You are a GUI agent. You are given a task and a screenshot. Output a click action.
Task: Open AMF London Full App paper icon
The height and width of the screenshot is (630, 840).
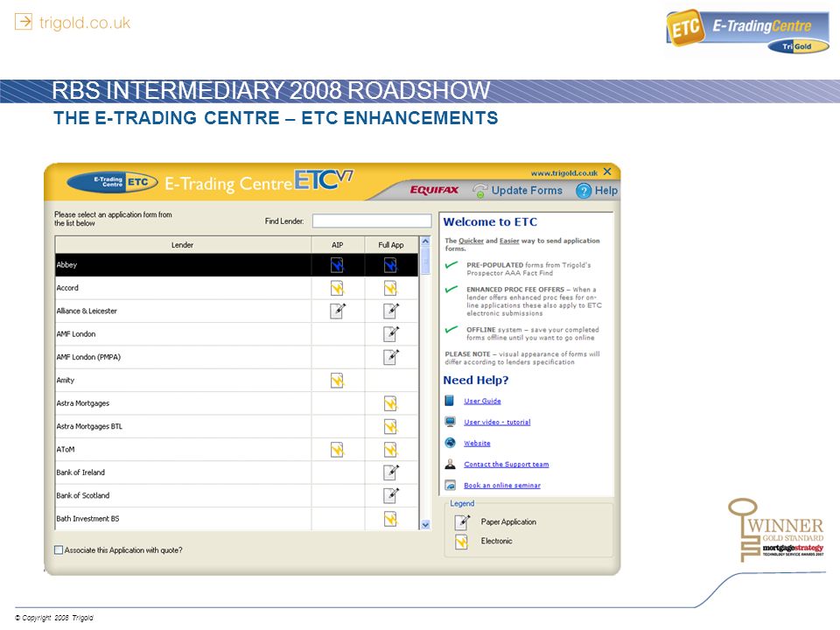click(x=391, y=333)
